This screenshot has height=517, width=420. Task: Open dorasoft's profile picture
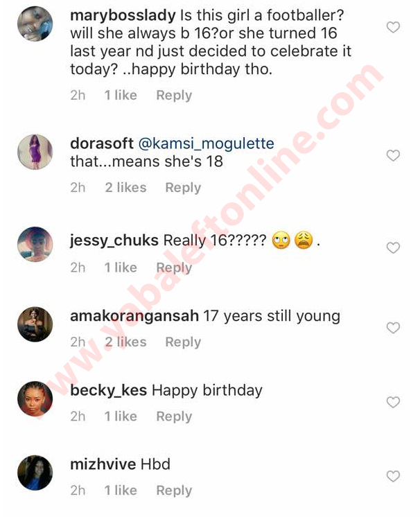(35, 152)
